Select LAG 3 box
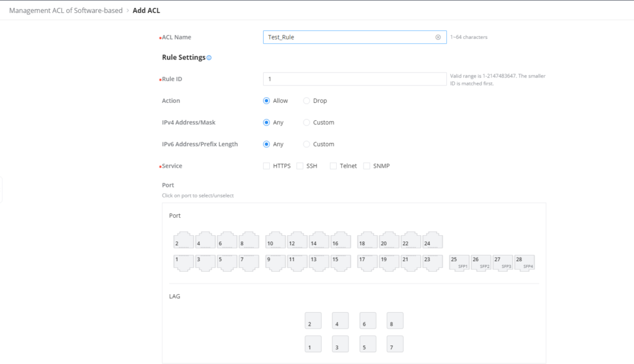Viewport: 634px width, 364px height. tap(340, 344)
